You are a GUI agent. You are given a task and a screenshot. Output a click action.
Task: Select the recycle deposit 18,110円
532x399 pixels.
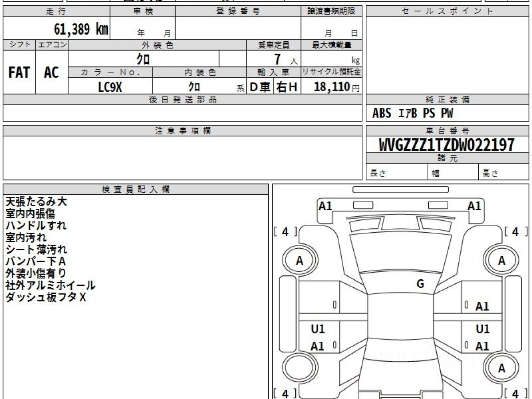point(337,87)
